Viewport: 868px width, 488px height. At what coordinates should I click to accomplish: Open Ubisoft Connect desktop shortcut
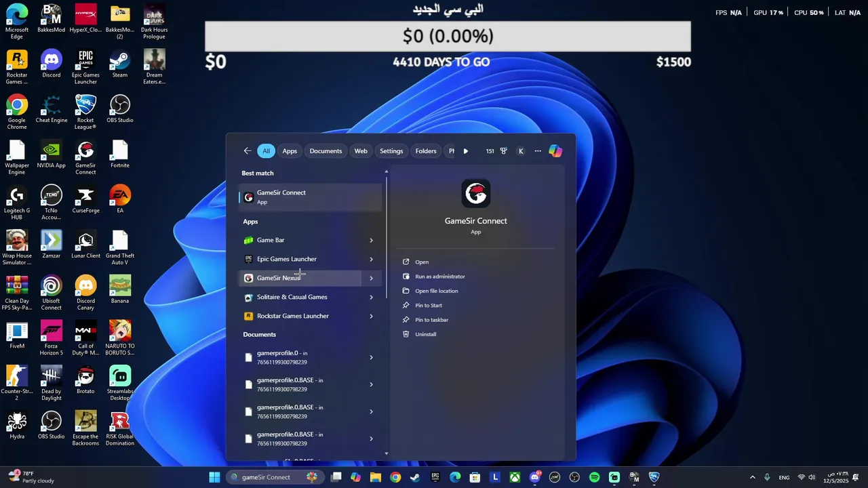pyautogui.click(x=52, y=293)
